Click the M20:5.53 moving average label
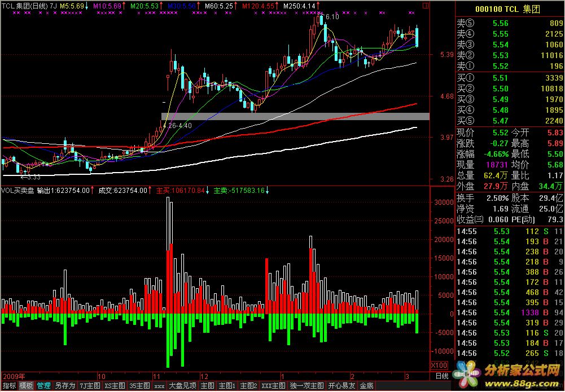Image resolution: width=565 pixels, height=392 pixels. (x=144, y=6)
